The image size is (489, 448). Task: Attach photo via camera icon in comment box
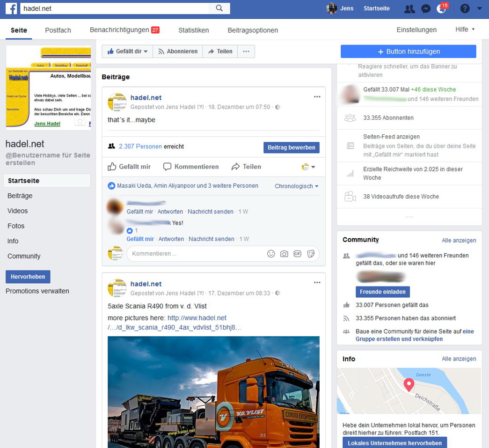coord(284,254)
